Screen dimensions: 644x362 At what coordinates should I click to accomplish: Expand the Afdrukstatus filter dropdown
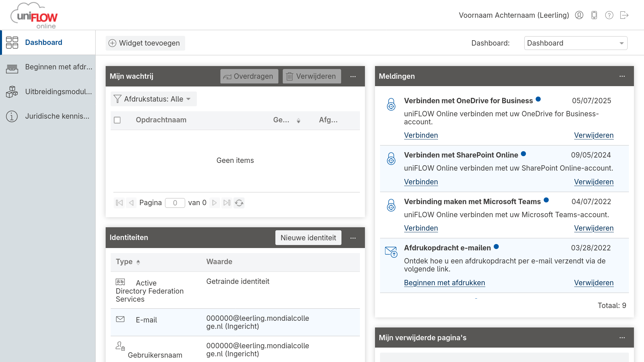click(x=153, y=99)
